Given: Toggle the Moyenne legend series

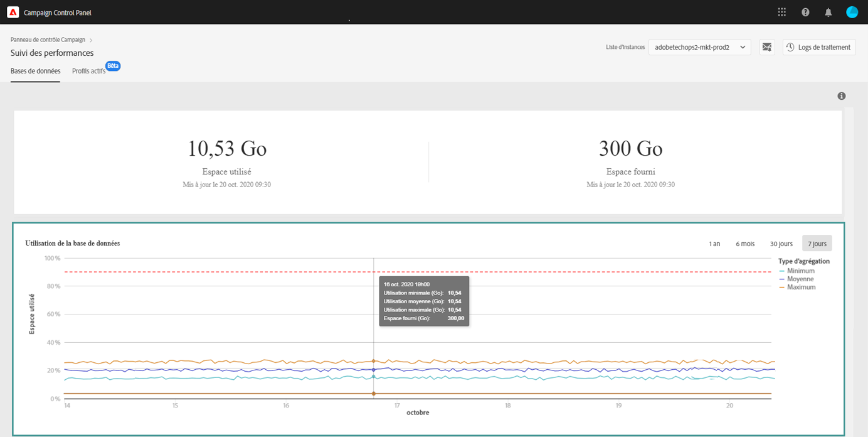Looking at the screenshot, I should tap(796, 279).
